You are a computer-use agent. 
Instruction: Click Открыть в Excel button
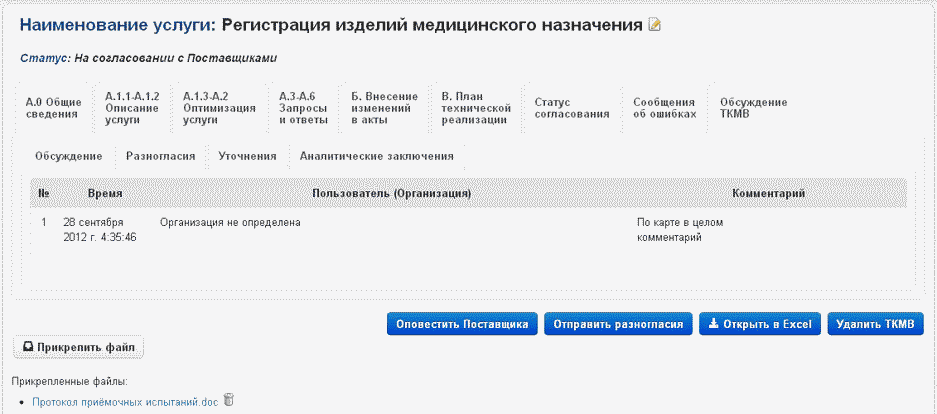coord(759,324)
